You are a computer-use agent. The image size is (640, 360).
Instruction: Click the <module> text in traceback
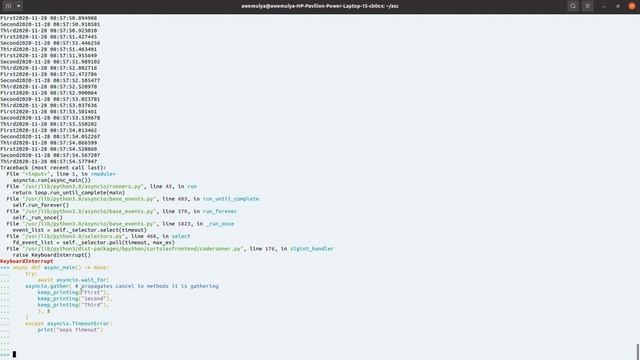(103, 174)
